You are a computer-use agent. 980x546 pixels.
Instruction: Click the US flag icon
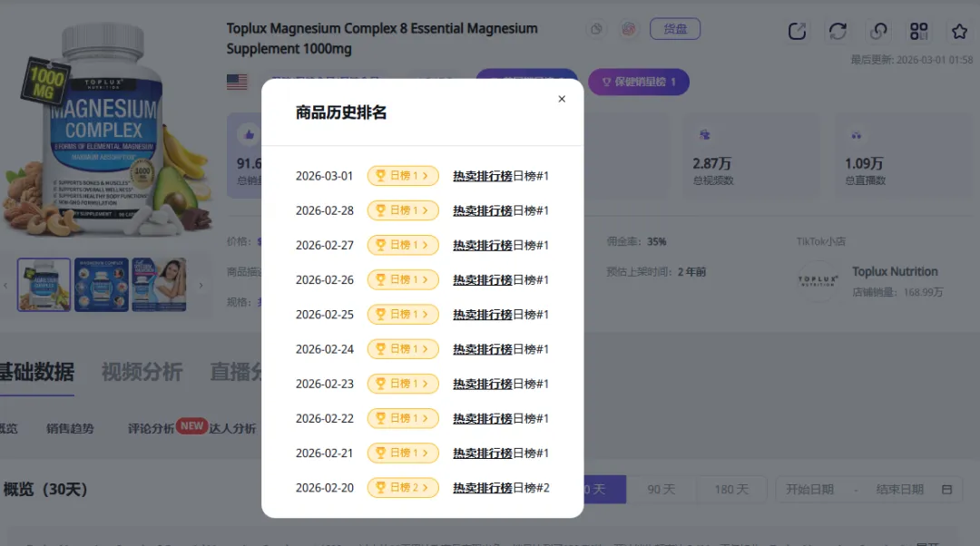[237, 82]
